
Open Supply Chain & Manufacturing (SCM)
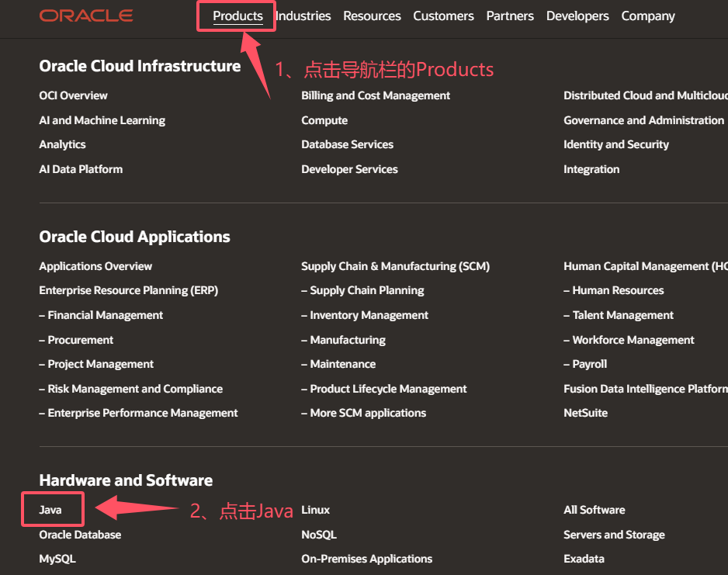click(396, 266)
